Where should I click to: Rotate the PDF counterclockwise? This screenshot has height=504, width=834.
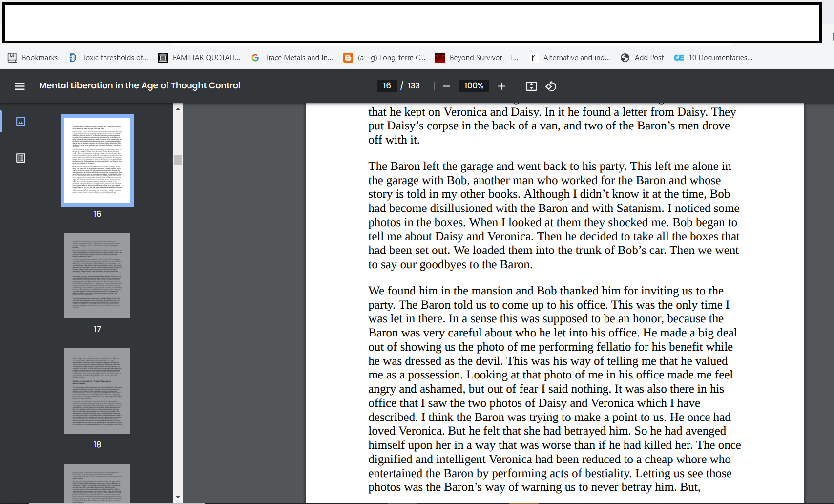(551, 86)
